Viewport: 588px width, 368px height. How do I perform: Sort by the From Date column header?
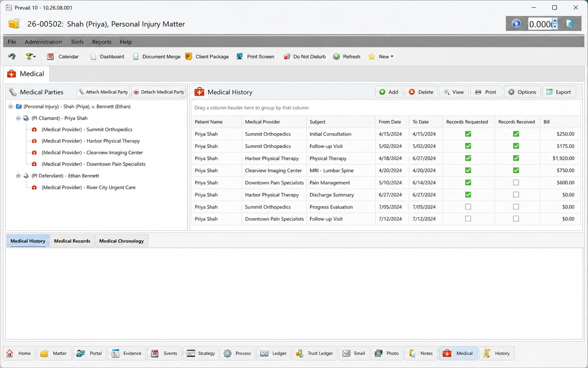coord(392,122)
